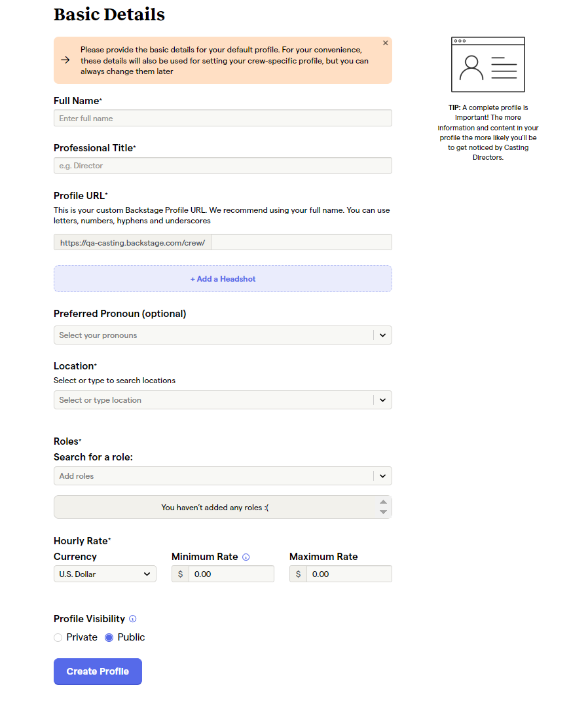
Task: Open the Currency U.S. Dollar selector
Action: pos(105,574)
